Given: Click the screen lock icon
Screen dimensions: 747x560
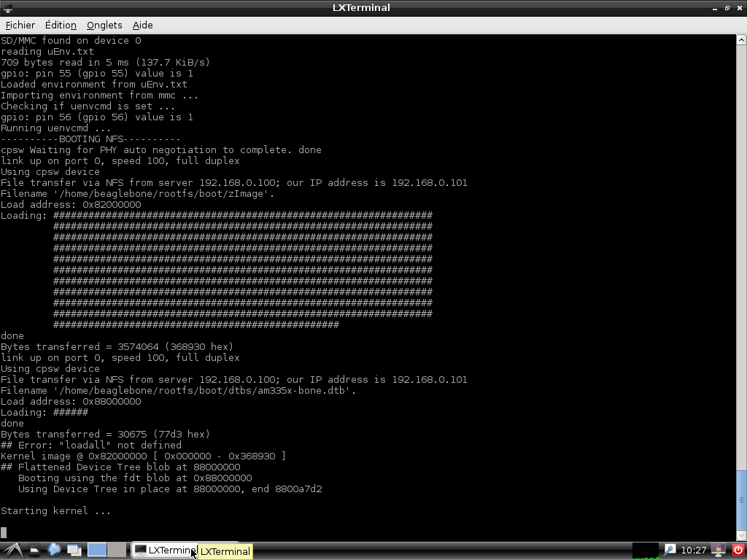Looking at the screenshot, I should tap(719, 551).
